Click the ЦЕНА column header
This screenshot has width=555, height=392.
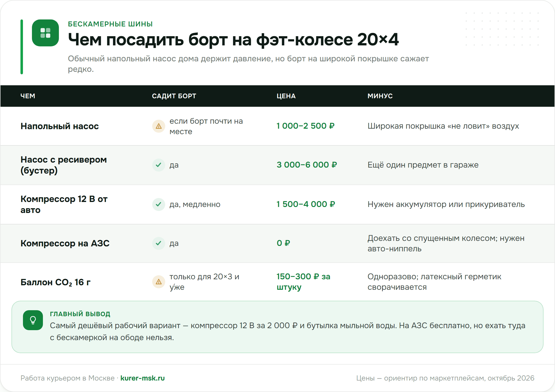pyautogui.click(x=286, y=96)
